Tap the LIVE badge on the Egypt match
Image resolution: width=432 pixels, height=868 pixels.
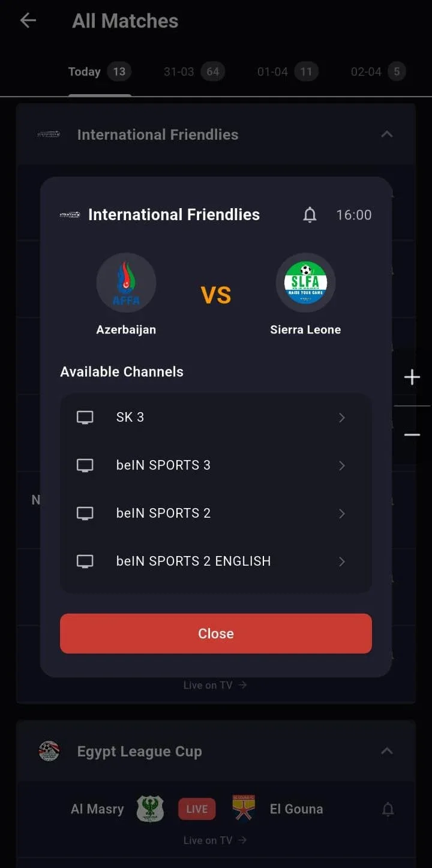click(x=197, y=809)
